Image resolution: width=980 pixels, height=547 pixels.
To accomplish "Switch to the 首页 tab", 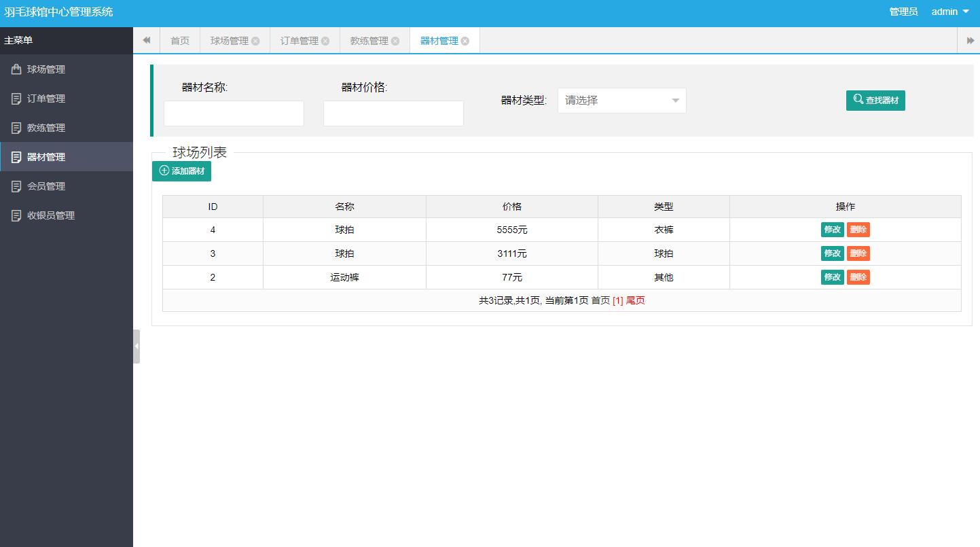I will click(x=179, y=40).
